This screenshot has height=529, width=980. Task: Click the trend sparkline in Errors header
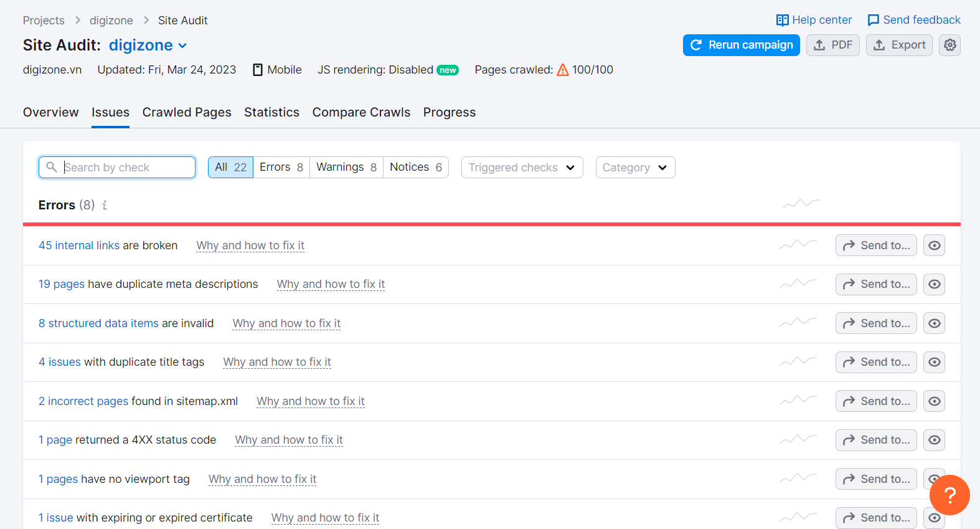pyautogui.click(x=801, y=204)
